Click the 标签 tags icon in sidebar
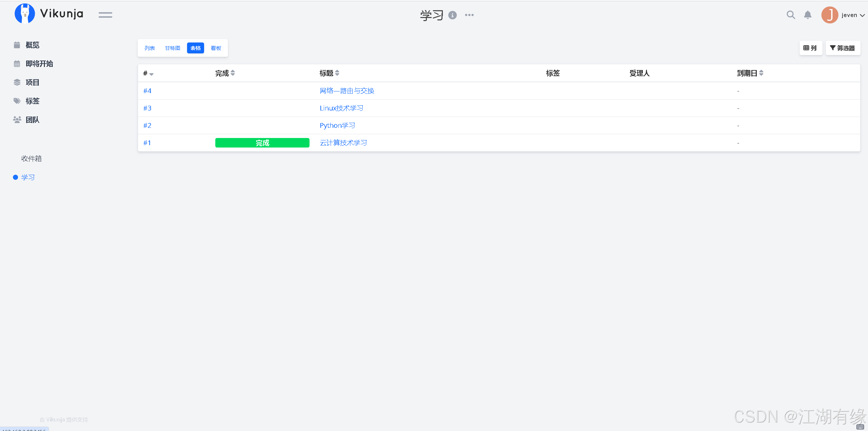Image resolution: width=868 pixels, height=431 pixels. [x=17, y=101]
